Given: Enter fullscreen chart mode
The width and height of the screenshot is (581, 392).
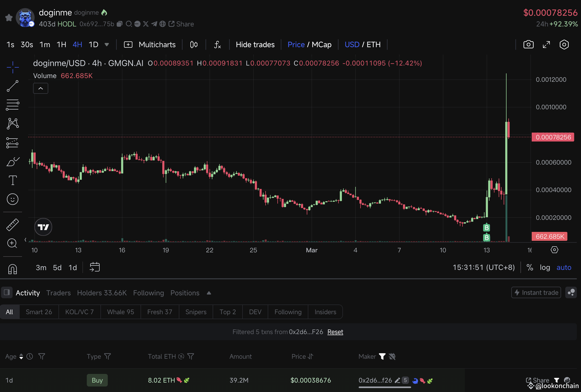Looking at the screenshot, I should tap(546, 45).
